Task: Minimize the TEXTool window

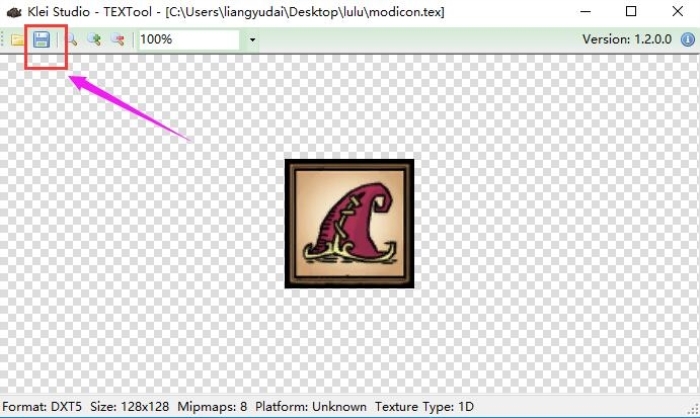Action: (x=585, y=12)
